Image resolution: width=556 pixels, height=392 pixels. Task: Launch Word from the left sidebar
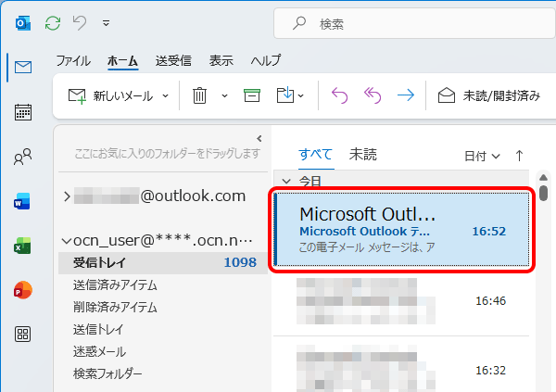pos(22,201)
